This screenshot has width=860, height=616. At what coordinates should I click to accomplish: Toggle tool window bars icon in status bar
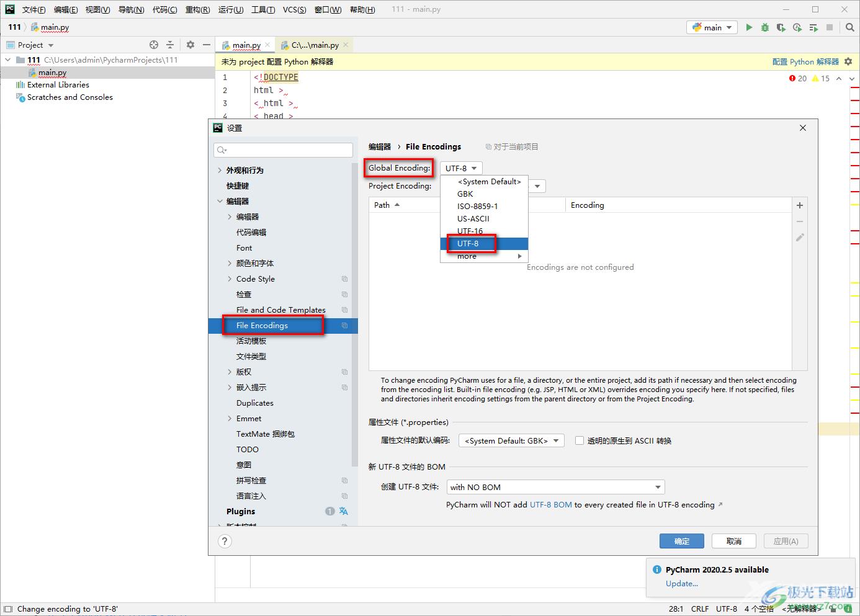pyautogui.click(x=7, y=609)
